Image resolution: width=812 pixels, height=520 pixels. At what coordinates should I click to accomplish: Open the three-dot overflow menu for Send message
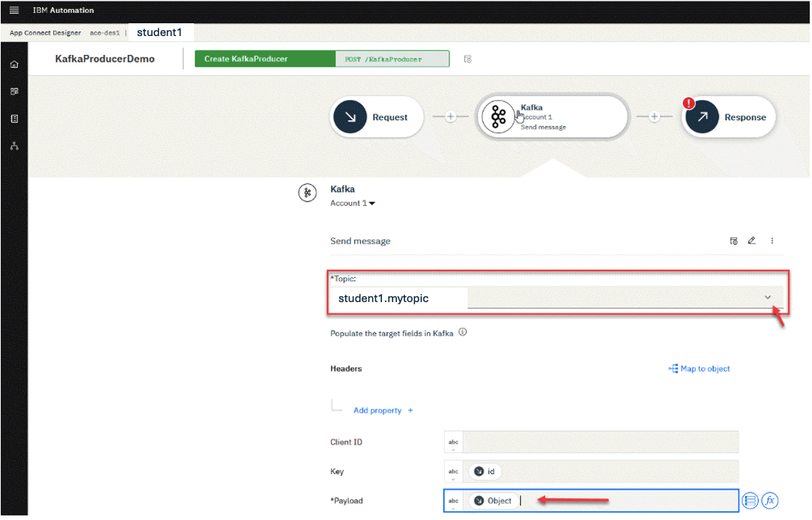[772, 241]
